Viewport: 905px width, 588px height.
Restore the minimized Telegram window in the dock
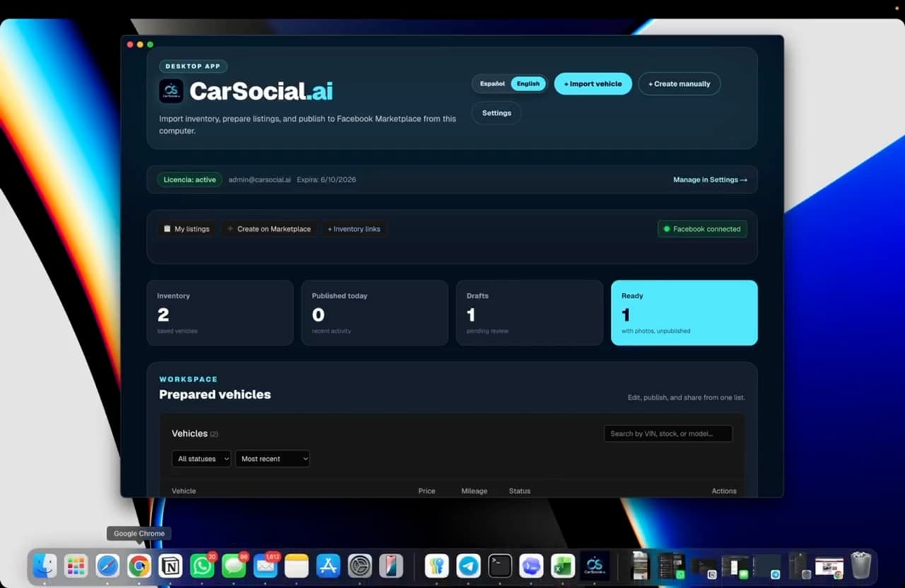pos(767,566)
